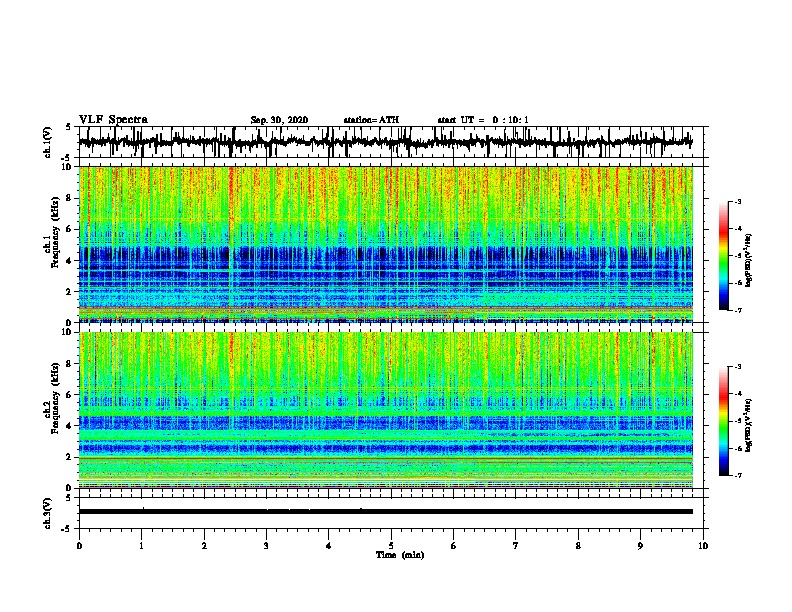Click time axis tick label "8"
792x612 pixels.
tap(578, 546)
